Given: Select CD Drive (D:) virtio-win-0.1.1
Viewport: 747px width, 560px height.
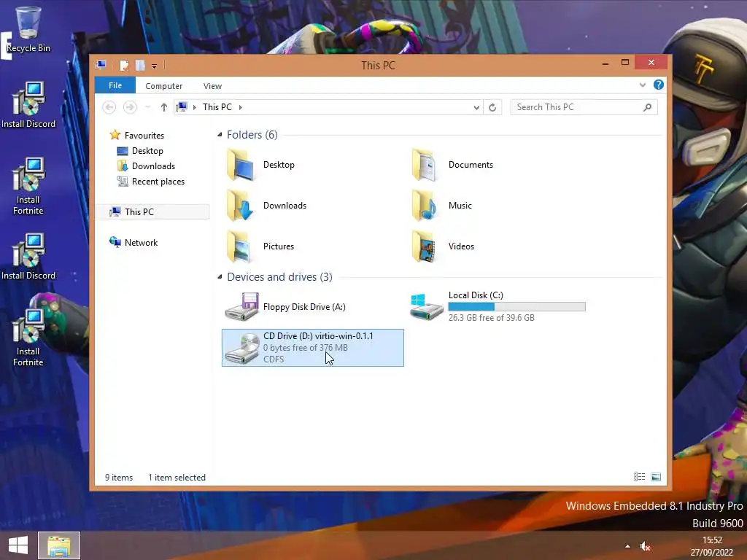Looking at the screenshot, I should click(x=313, y=348).
